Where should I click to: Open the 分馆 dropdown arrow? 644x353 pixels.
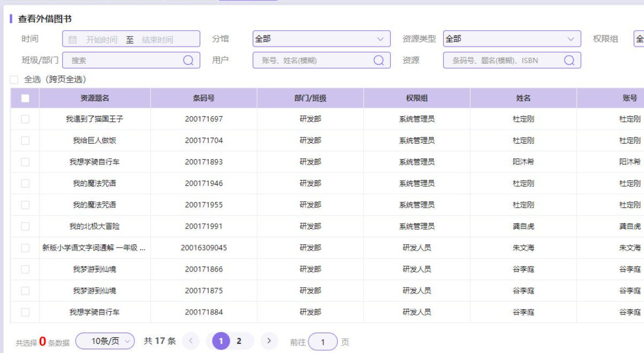382,39
